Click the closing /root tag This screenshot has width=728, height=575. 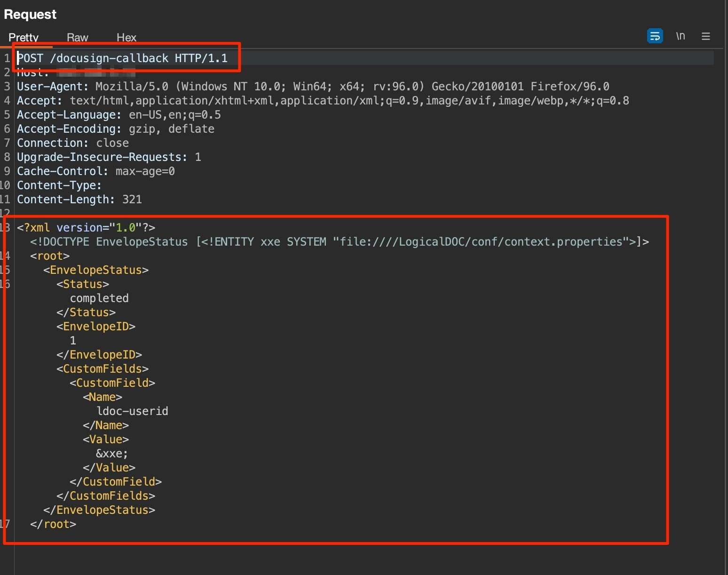pos(53,524)
